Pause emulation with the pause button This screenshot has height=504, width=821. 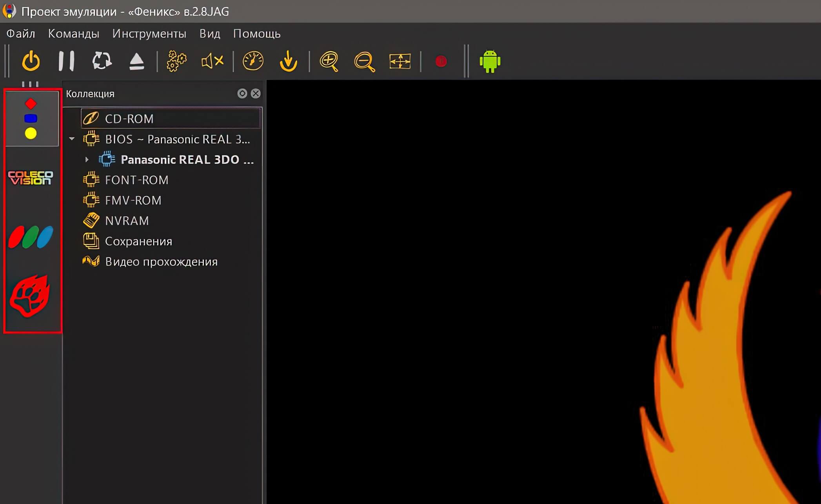coord(66,61)
